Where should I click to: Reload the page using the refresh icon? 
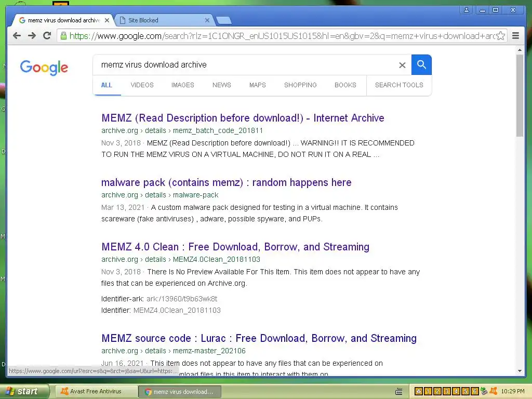coord(47,36)
